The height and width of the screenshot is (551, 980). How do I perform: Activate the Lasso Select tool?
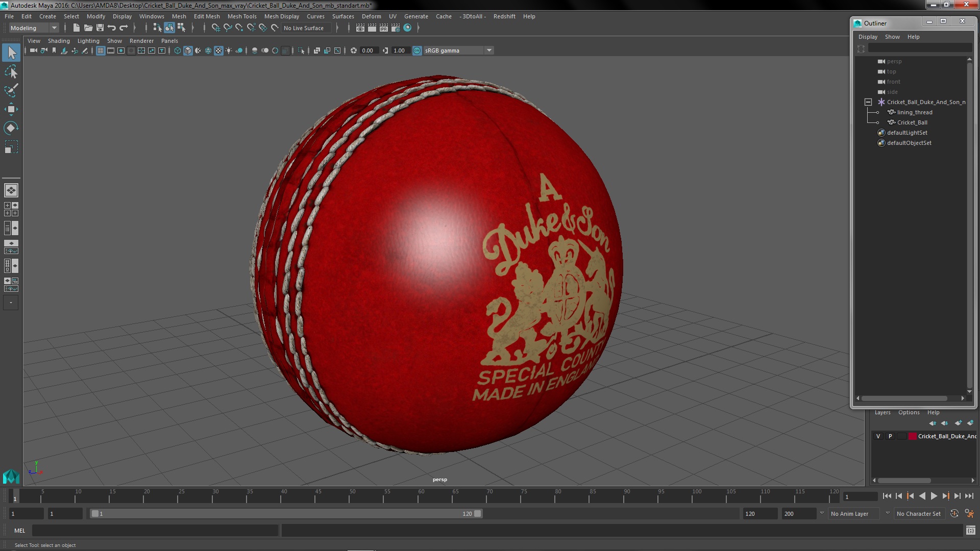(x=11, y=72)
